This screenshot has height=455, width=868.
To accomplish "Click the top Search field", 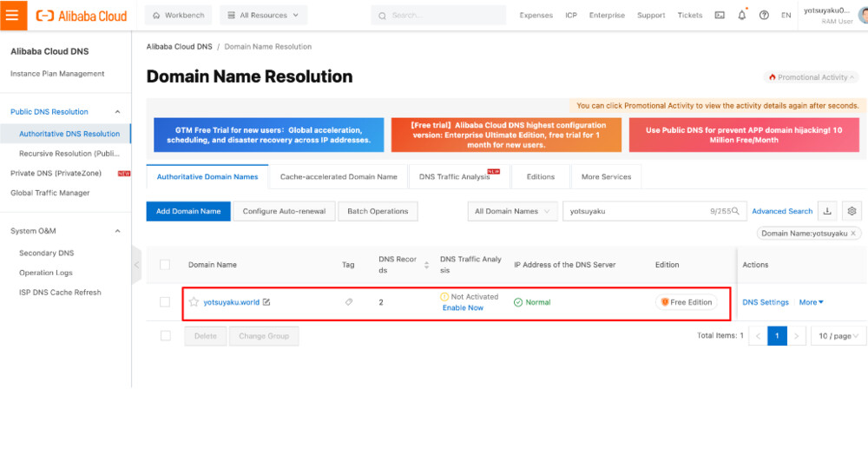I will click(438, 16).
